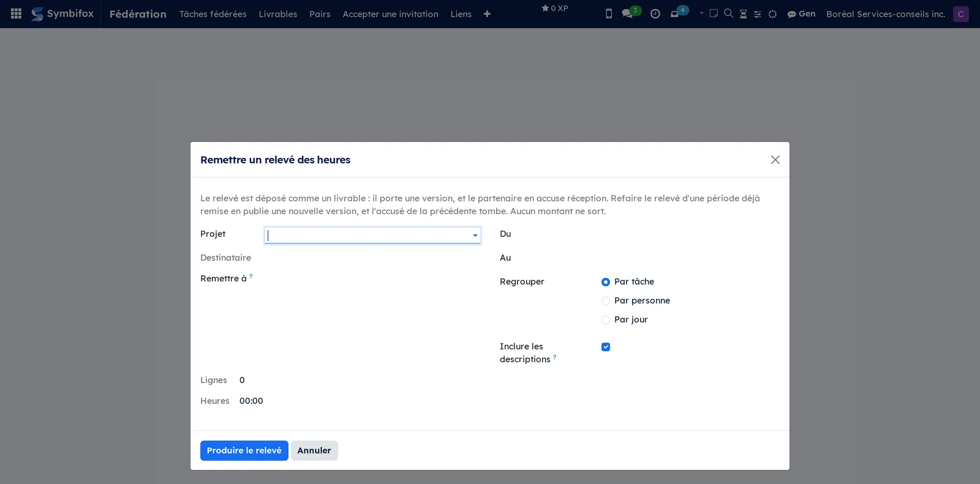Open the clock activities icon

(655, 14)
